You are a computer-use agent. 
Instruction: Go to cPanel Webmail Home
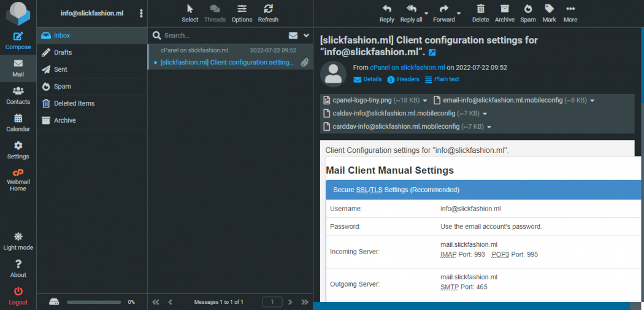(18, 180)
